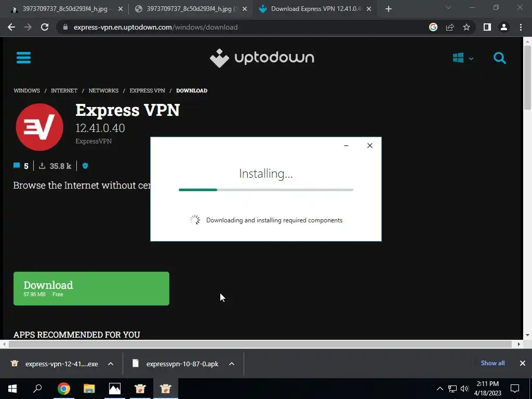This screenshot has width=532, height=399.
Task: Click the Express VPN red app logo
Action: [x=39, y=127]
